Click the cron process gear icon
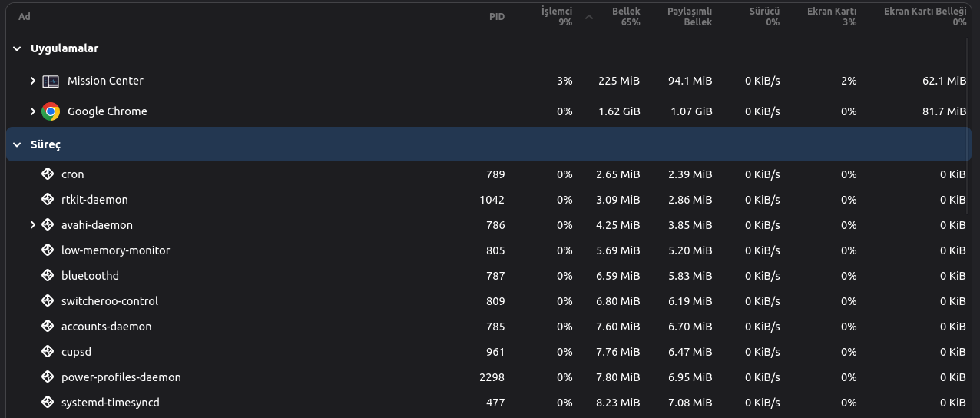The image size is (980, 418). [48, 174]
